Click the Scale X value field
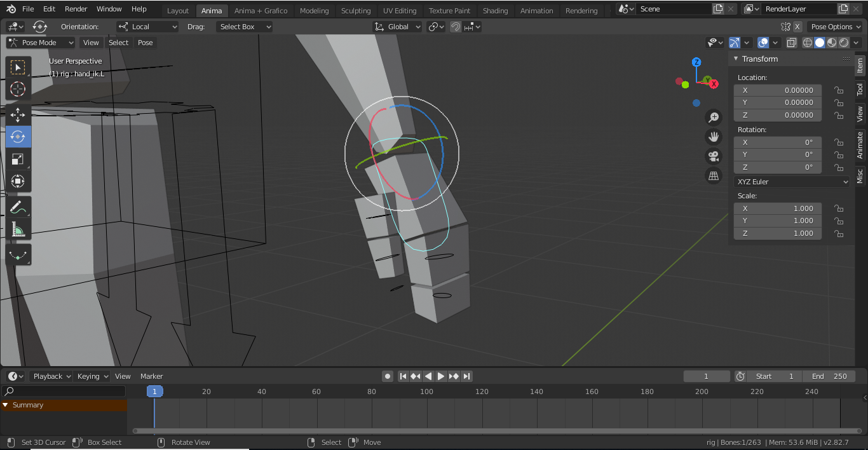The width and height of the screenshot is (868, 450). (x=778, y=208)
